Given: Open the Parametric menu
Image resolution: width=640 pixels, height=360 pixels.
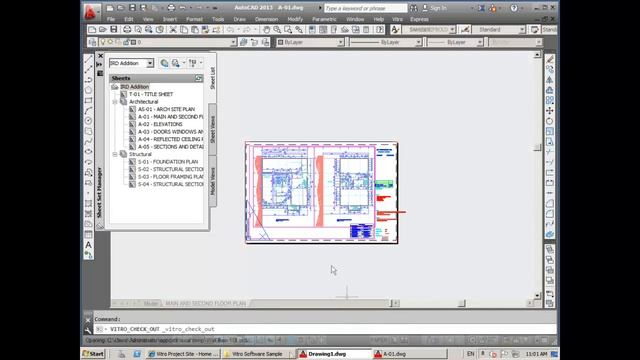Looking at the screenshot, I should [324, 19].
